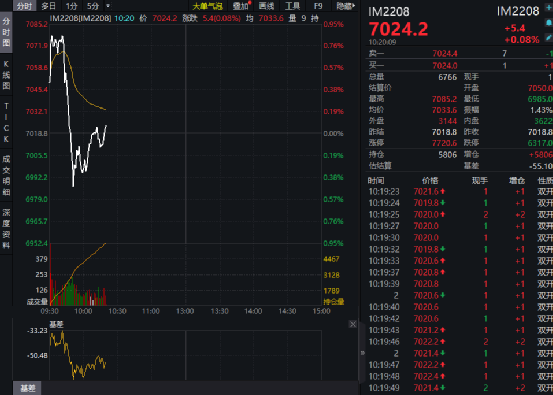This screenshot has height=395, width=553.
Task: Toggle 大单气泡 display
Action: coord(207,6)
